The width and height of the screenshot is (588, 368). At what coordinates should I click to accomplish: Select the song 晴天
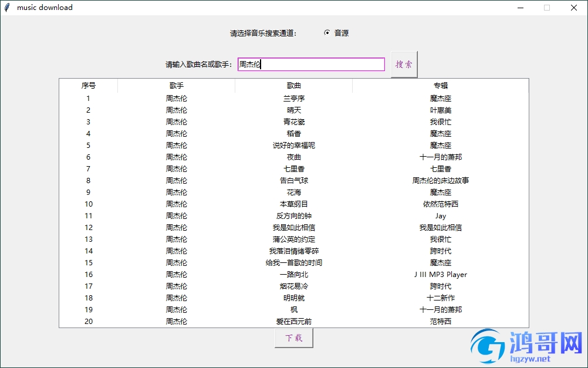293,110
